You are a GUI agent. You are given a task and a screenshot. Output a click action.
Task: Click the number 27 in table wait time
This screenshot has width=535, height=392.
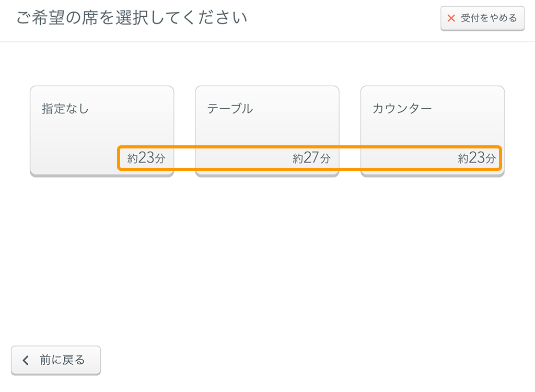click(311, 158)
